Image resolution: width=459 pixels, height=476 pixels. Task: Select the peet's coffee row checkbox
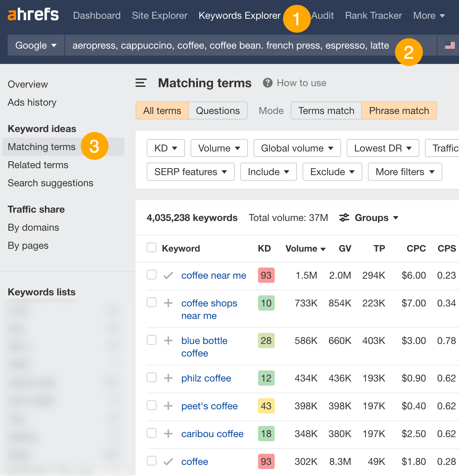coord(152,405)
